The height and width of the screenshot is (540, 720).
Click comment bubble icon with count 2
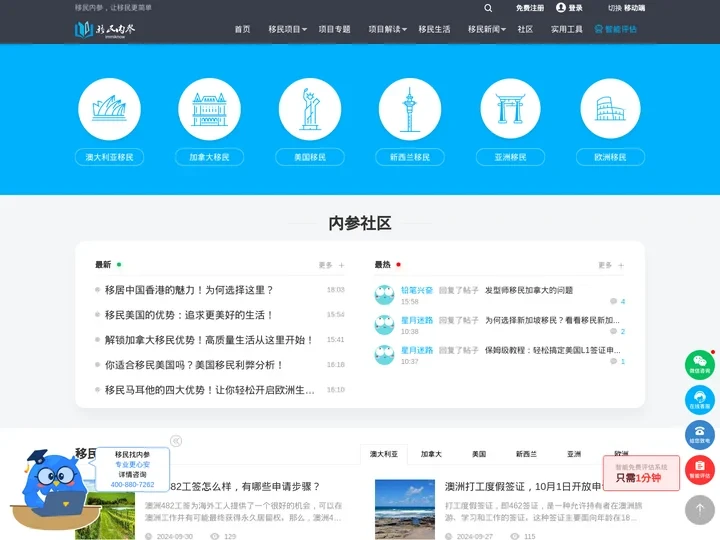(x=613, y=332)
